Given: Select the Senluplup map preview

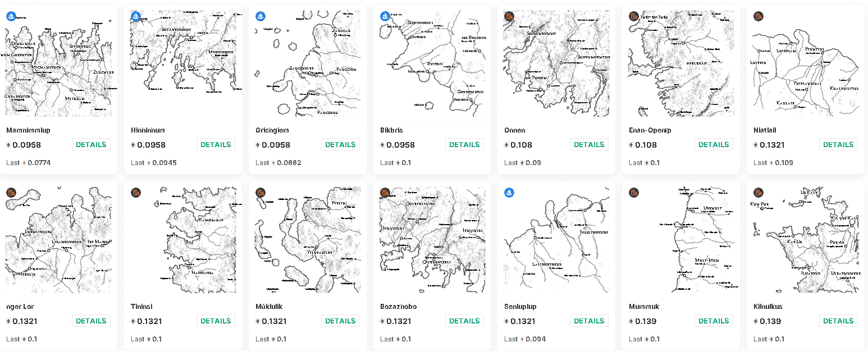Looking at the screenshot, I should click(556, 239).
